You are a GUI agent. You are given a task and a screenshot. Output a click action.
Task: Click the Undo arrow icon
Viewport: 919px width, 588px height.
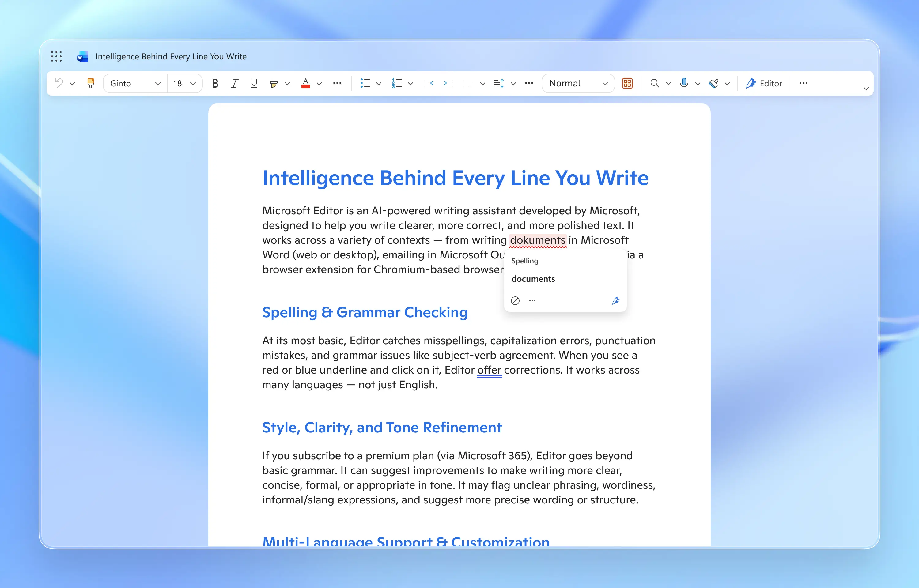[x=59, y=83]
